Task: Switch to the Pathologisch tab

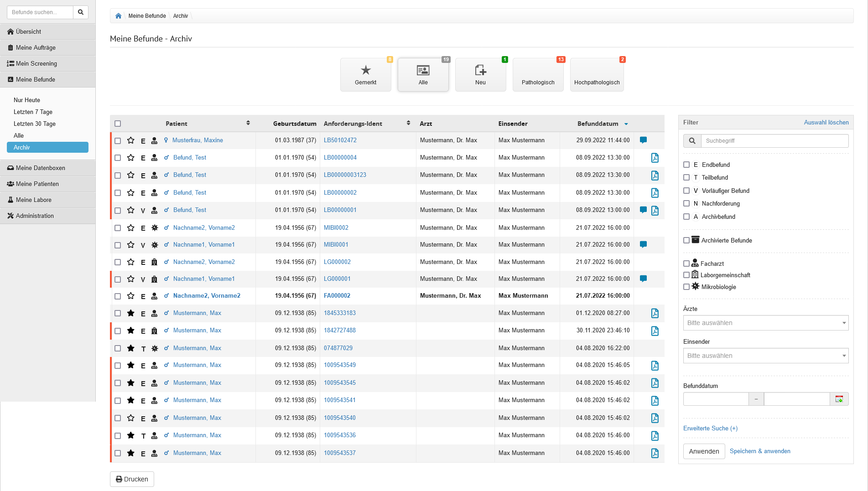Action: [x=538, y=75]
